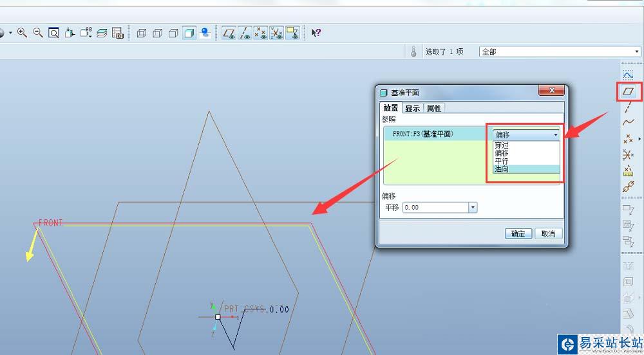Toggle datum points display

click(261, 33)
